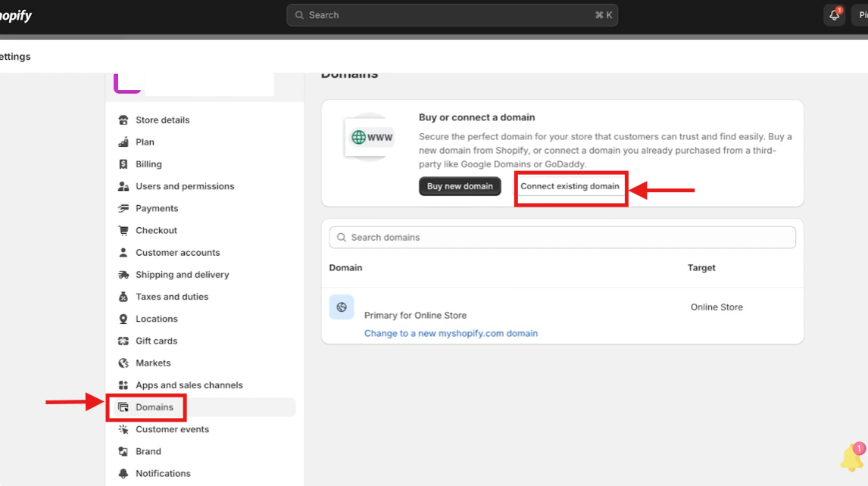The height and width of the screenshot is (486, 868).
Task: Open Plan settings page
Action: pos(145,142)
